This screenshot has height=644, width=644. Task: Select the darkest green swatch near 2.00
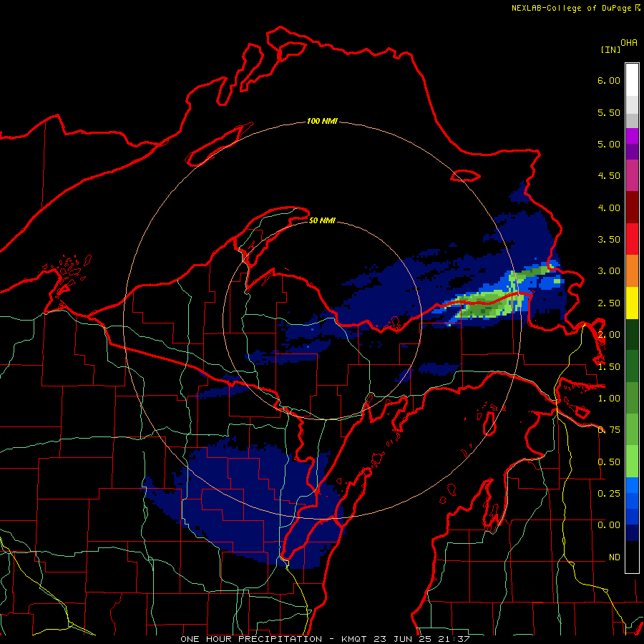632,335
